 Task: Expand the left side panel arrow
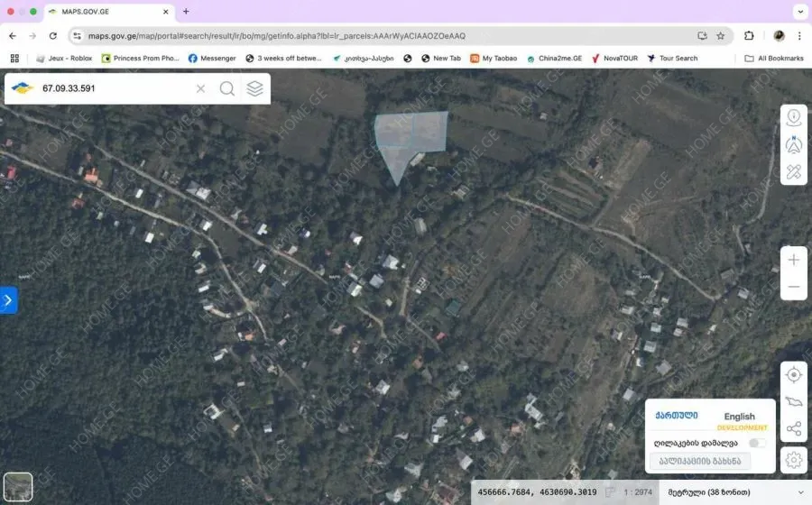pos(8,300)
